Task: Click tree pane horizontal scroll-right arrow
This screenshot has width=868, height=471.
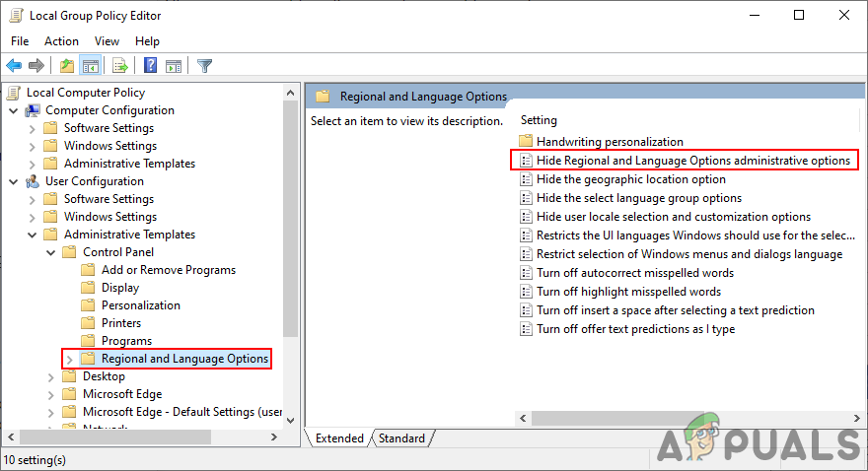Action: pyautogui.click(x=274, y=437)
